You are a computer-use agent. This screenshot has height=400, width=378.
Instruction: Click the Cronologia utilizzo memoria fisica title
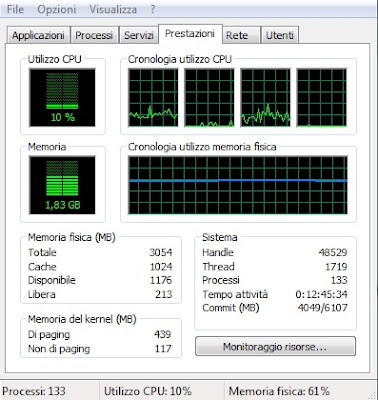(202, 147)
